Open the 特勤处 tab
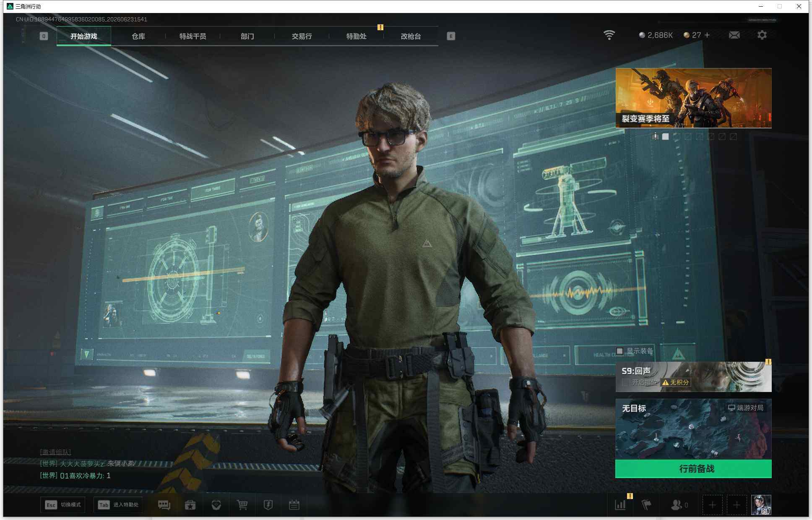 (x=357, y=36)
